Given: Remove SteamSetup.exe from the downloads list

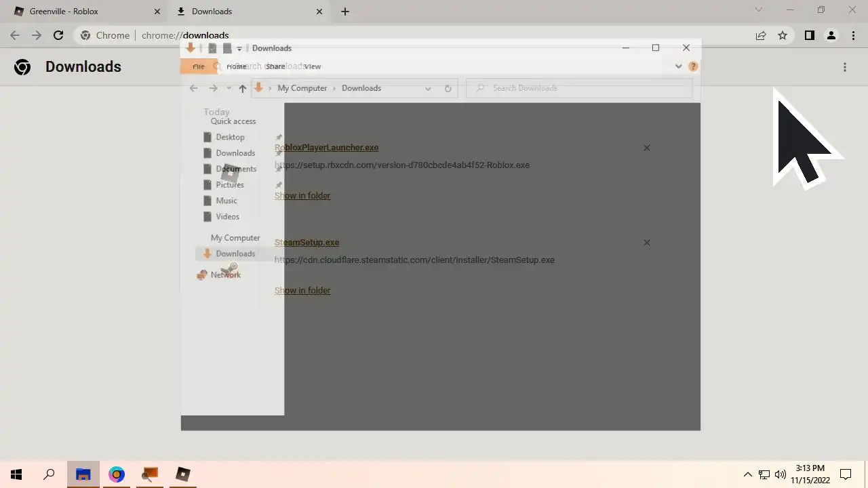Looking at the screenshot, I should 647,243.
